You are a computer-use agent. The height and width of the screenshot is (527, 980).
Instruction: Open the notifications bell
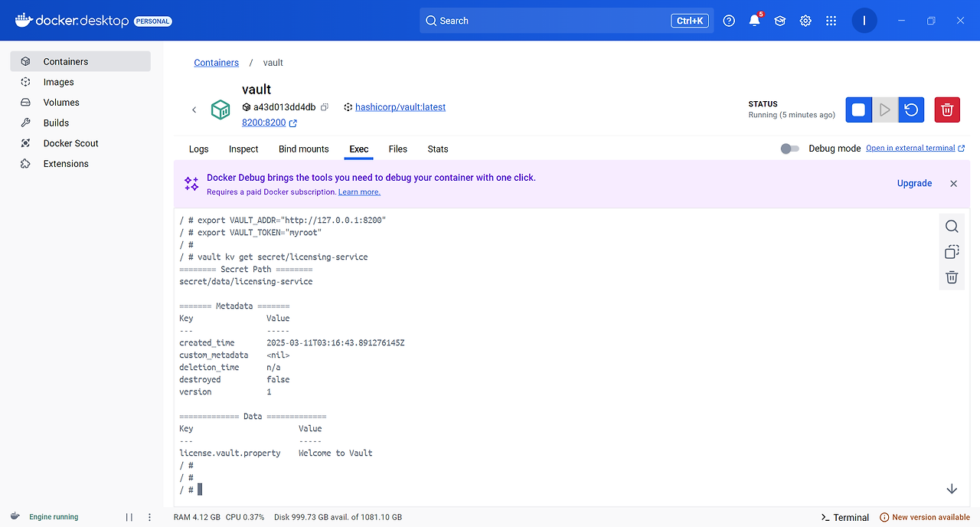pyautogui.click(x=755, y=21)
